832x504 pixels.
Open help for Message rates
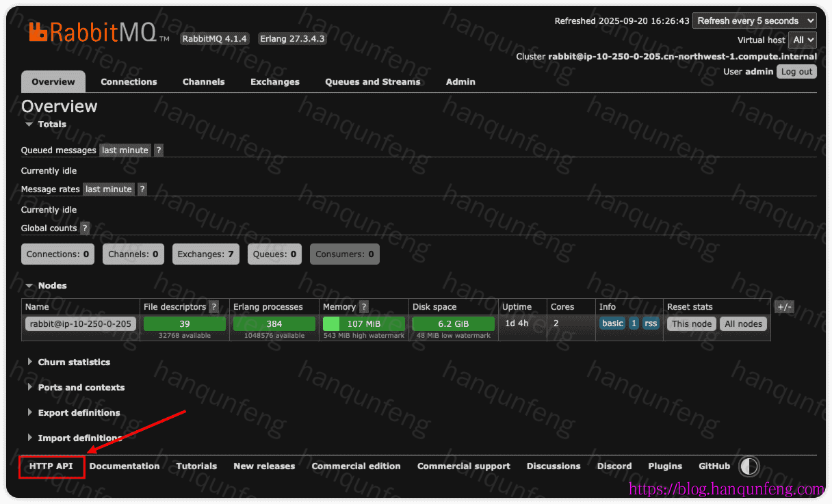point(142,189)
